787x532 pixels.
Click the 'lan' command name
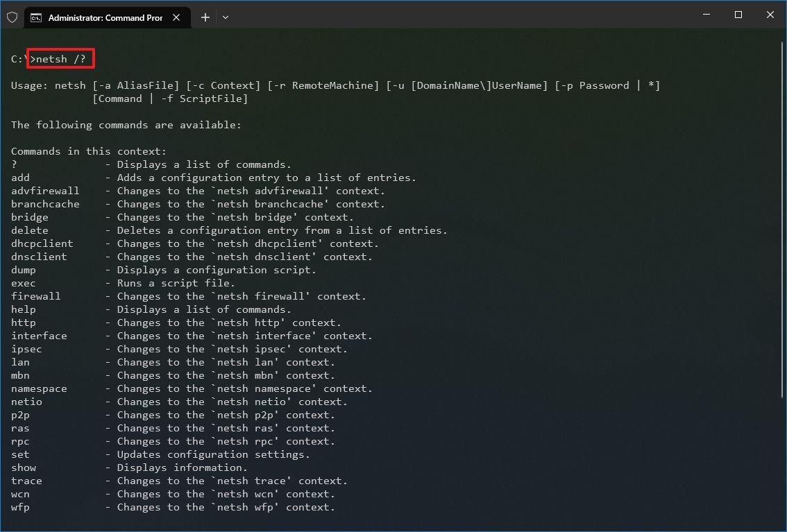pyautogui.click(x=20, y=362)
